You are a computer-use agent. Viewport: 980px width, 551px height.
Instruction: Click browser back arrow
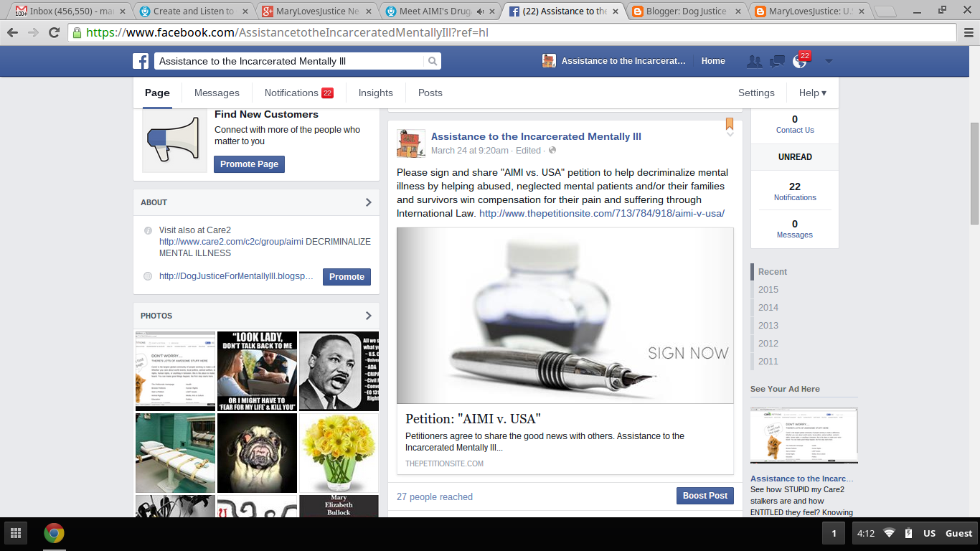click(13, 33)
